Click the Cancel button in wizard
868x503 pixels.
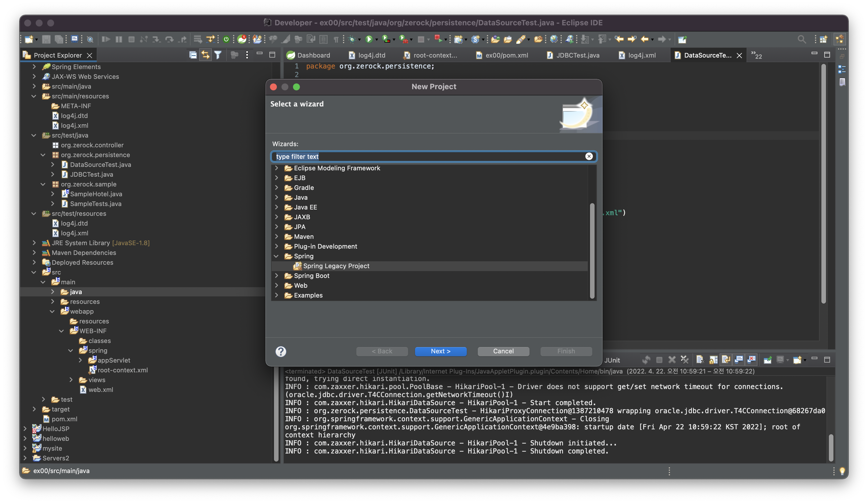tap(503, 351)
